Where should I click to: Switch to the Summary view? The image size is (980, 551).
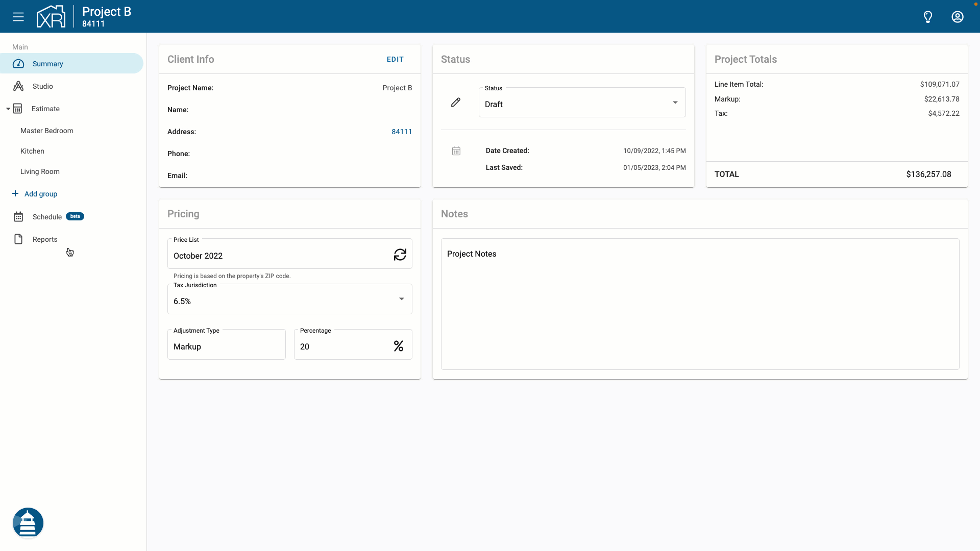pos(48,64)
